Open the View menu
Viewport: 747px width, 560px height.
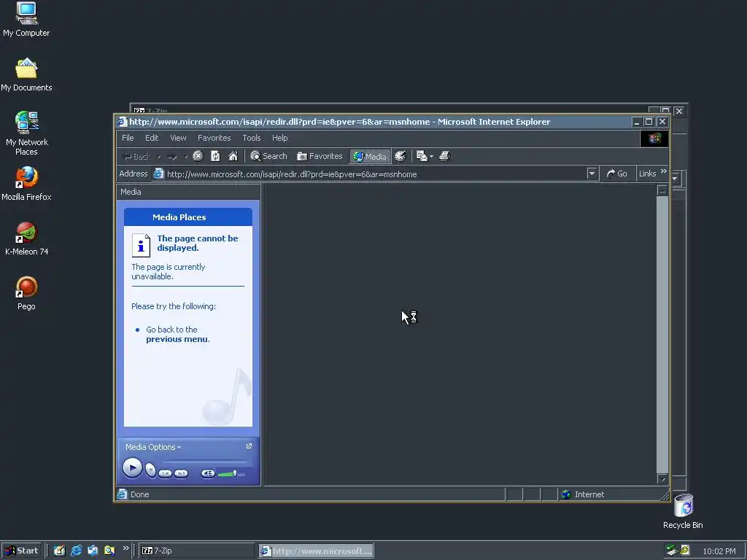178,138
